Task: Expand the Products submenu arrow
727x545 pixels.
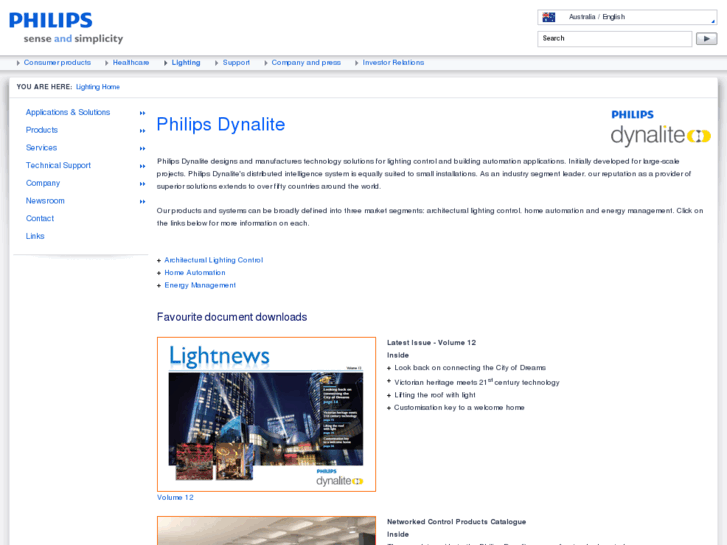Action: [x=142, y=131]
